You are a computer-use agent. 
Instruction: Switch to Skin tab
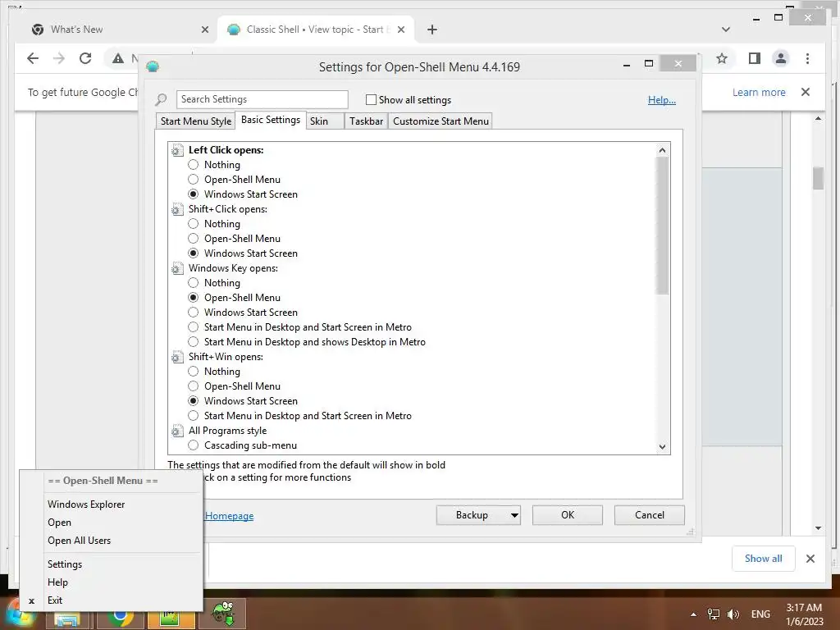(325, 121)
